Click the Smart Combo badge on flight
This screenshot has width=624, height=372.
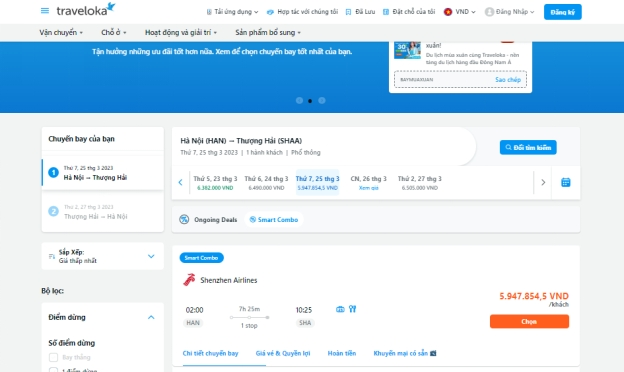tap(201, 258)
